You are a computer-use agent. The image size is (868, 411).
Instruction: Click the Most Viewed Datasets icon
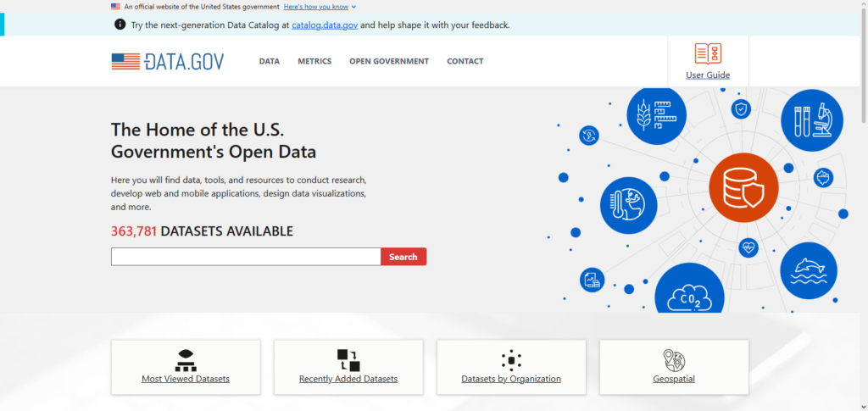186,361
